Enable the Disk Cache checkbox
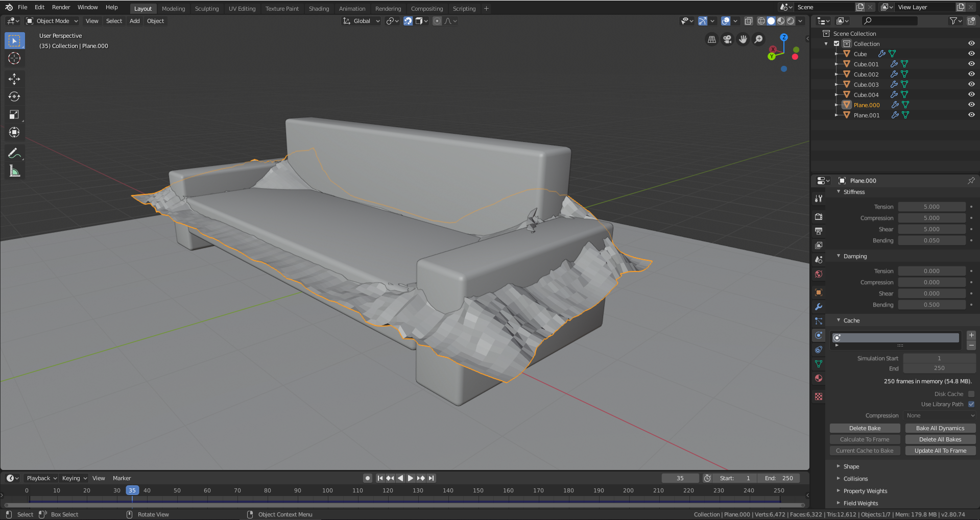 pyautogui.click(x=971, y=394)
